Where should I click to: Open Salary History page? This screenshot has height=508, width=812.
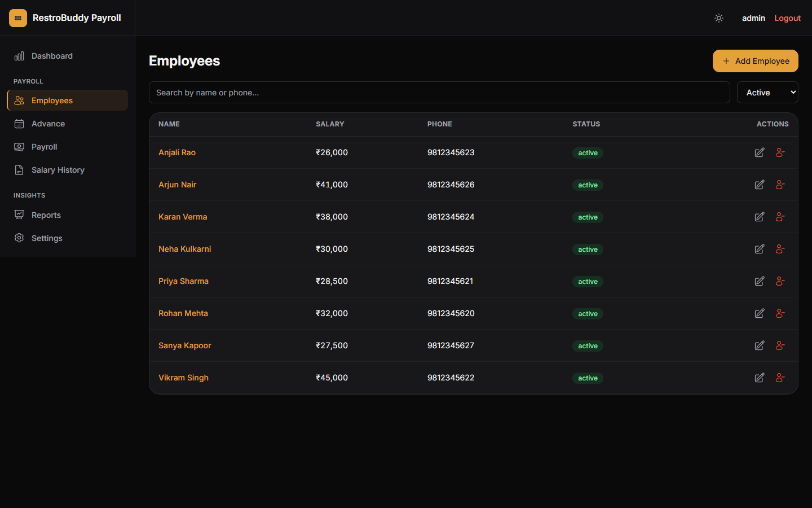(67, 170)
